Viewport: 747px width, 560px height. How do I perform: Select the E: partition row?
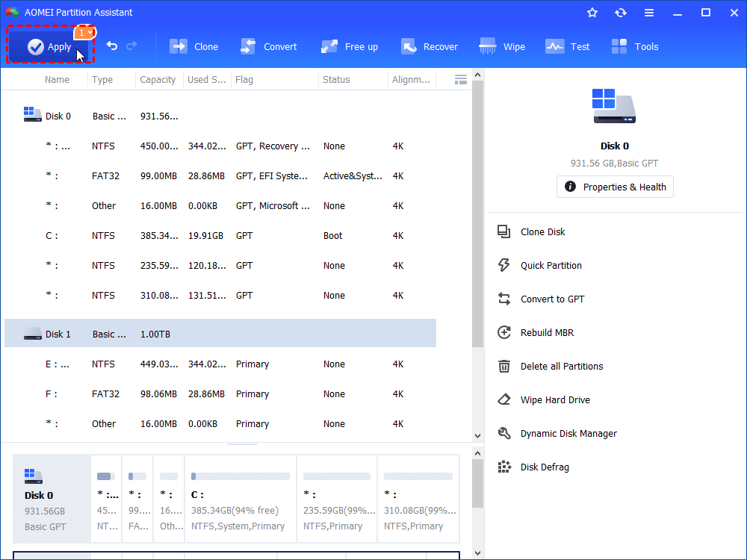pyautogui.click(x=220, y=364)
